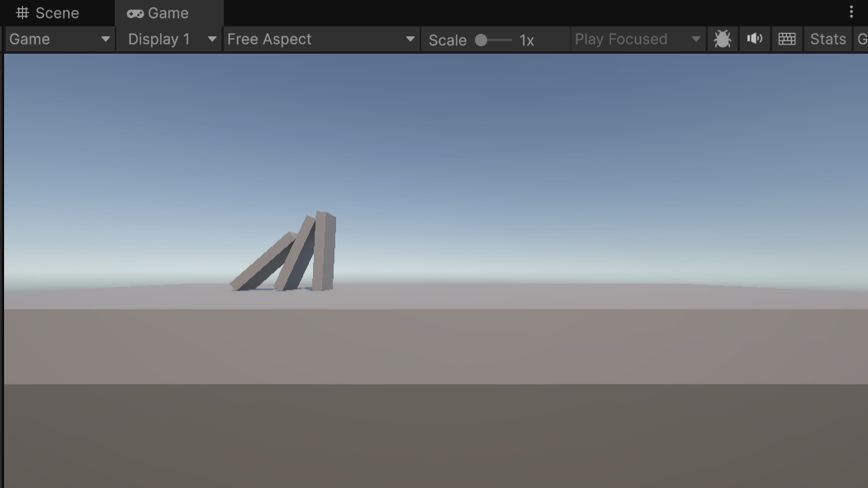Click the grid icon on Scene tab
This screenshot has width=868, height=488.
tap(22, 13)
